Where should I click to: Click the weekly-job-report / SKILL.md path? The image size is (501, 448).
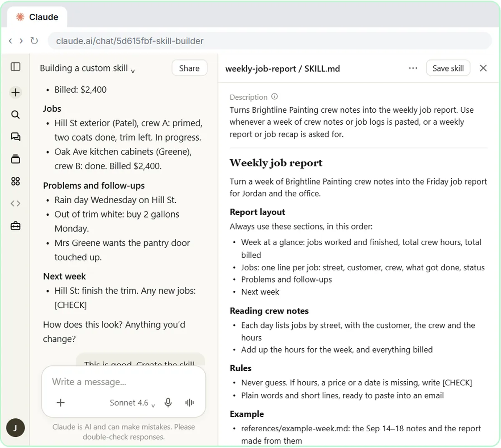click(283, 69)
